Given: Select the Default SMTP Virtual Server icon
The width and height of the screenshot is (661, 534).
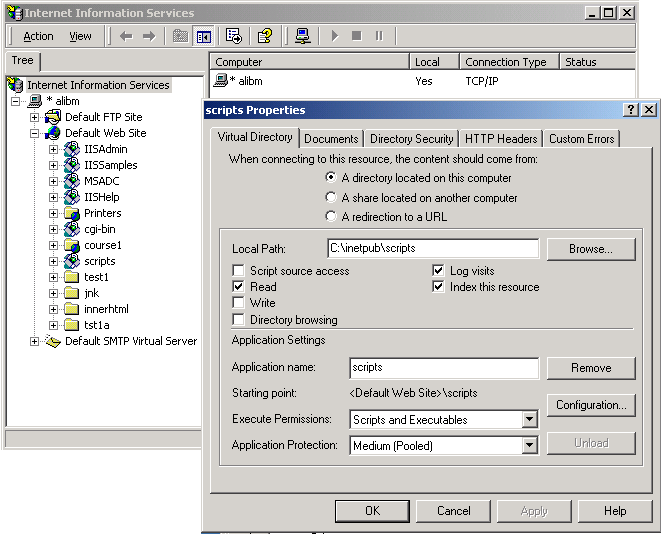Looking at the screenshot, I should [53, 341].
